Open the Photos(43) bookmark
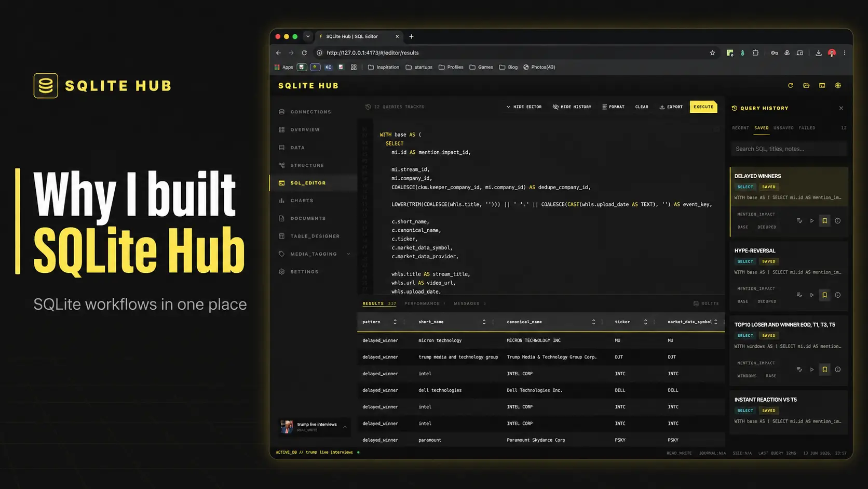This screenshot has height=489, width=868. [x=539, y=67]
